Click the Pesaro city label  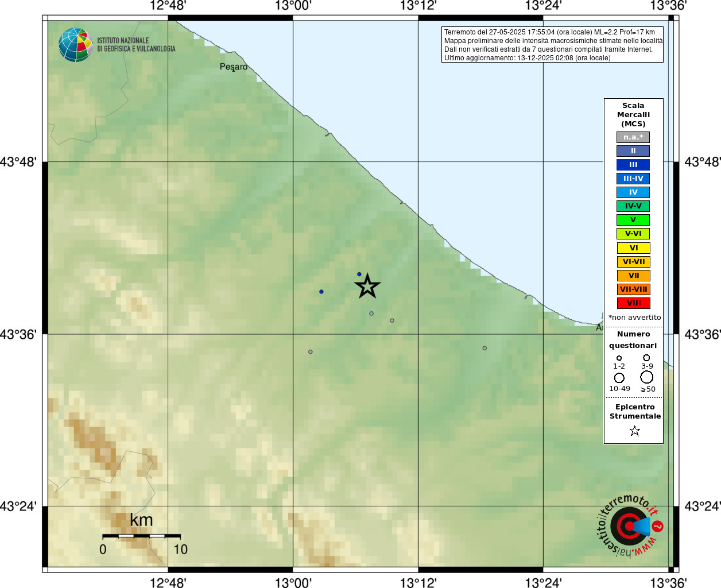pos(234,67)
